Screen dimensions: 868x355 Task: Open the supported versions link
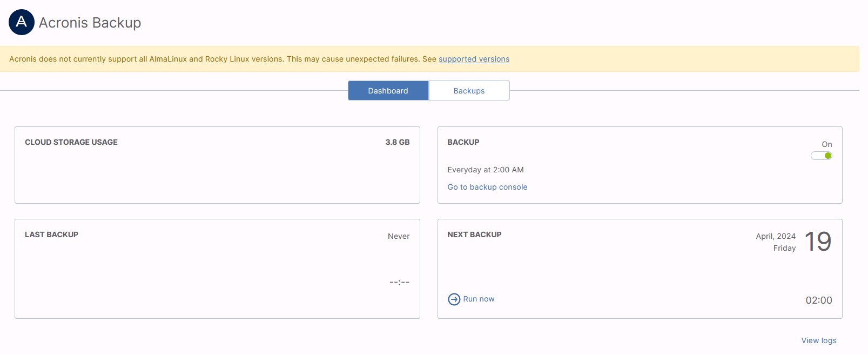474,59
